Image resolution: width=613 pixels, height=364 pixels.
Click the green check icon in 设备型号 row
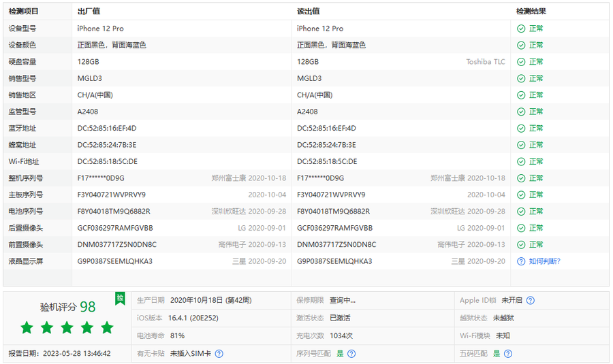pos(521,29)
